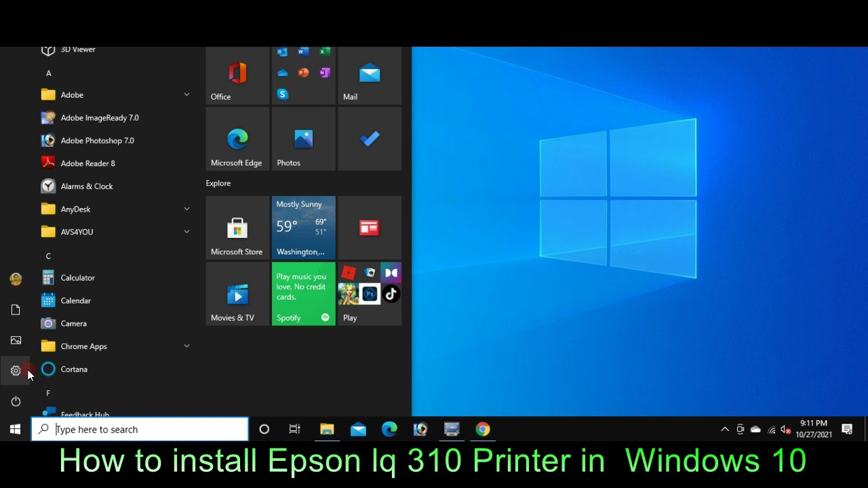The height and width of the screenshot is (488, 868).
Task: Open the Action Center notifications icon
Action: point(847,429)
